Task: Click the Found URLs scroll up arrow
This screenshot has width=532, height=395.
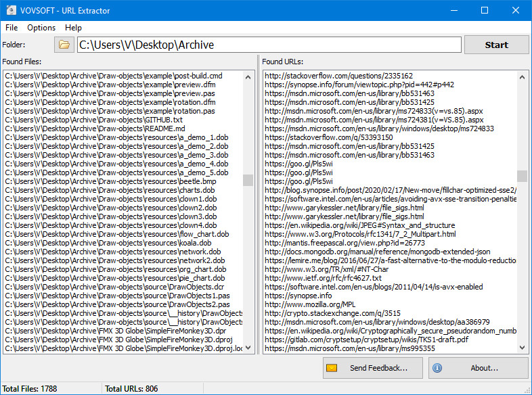Action: click(x=522, y=77)
